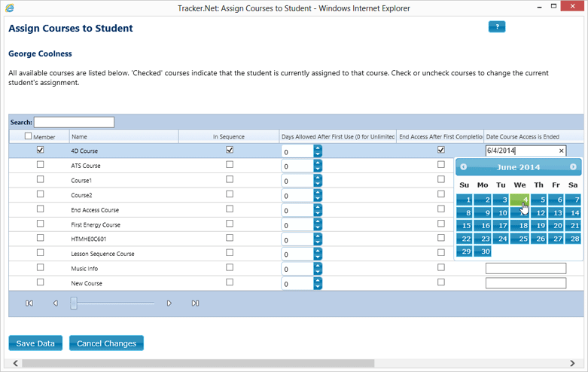Jump to first page of course grid
588x372 pixels.
tap(29, 303)
